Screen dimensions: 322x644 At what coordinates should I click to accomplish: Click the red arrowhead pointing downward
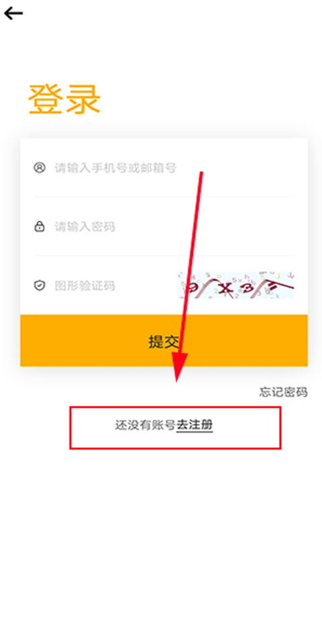178,367
